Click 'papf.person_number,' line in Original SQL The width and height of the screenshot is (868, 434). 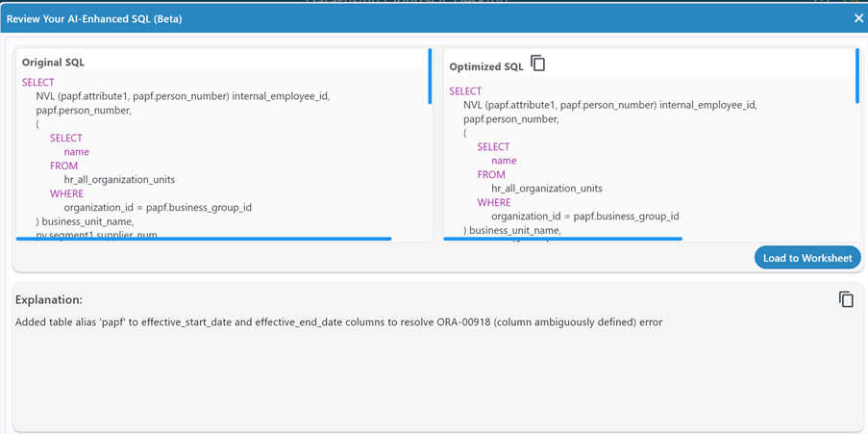84,111
